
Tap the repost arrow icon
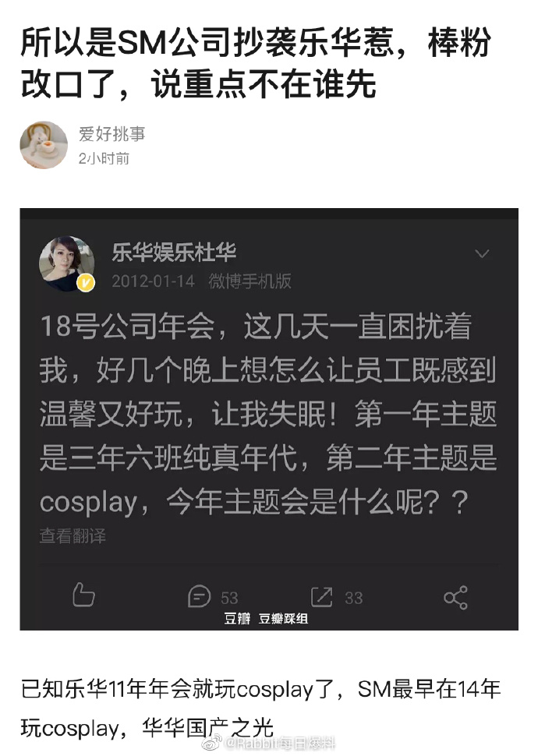pyautogui.click(x=322, y=597)
